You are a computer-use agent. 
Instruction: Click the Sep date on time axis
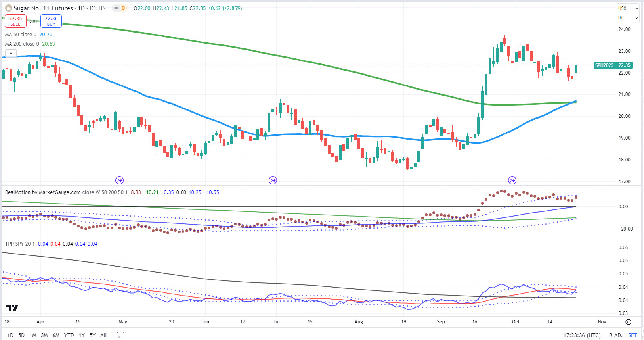coord(441,322)
